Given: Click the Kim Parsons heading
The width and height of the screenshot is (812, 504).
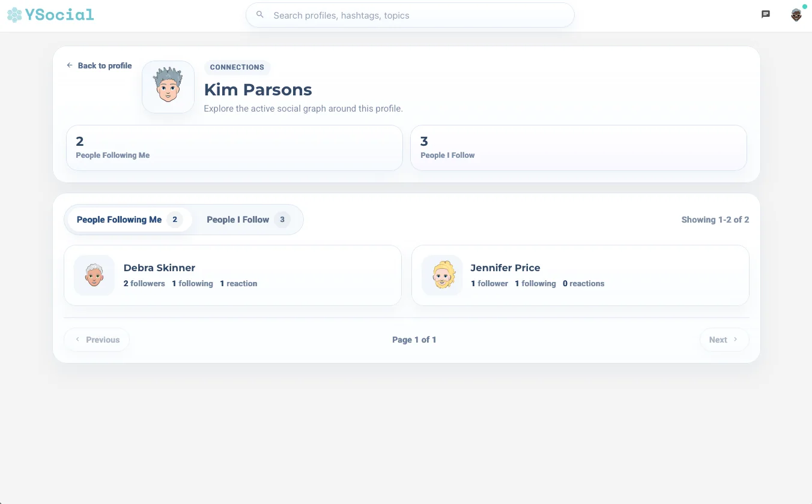Looking at the screenshot, I should click(258, 89).
